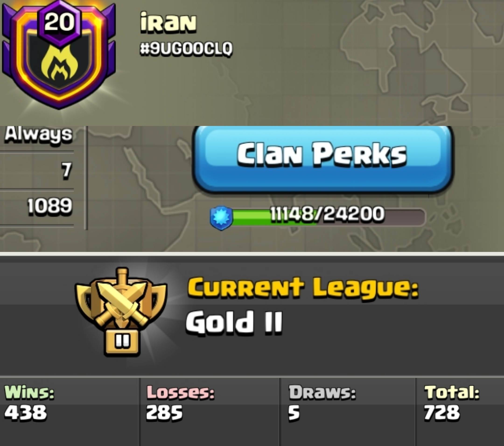Viewport: 504px width, 446px height.
Task: Tap the win streak value 7
Action: tap(66, 170)
